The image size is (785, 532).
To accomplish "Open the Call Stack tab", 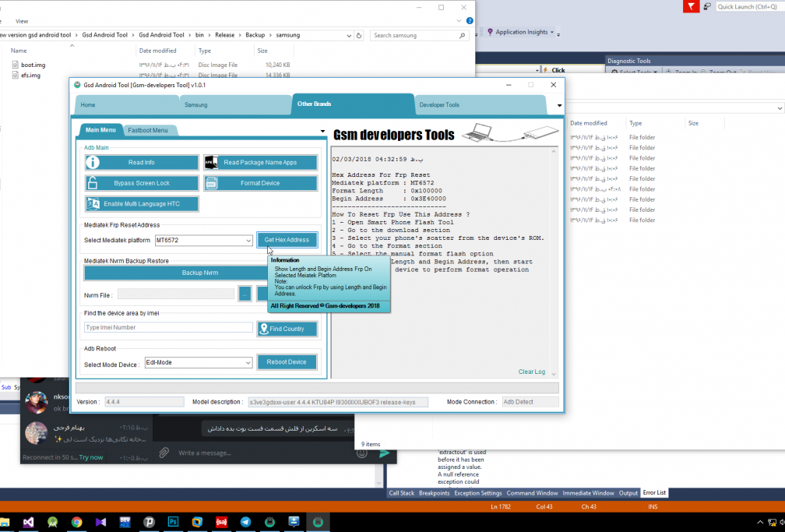I will (x=402, y=493).
